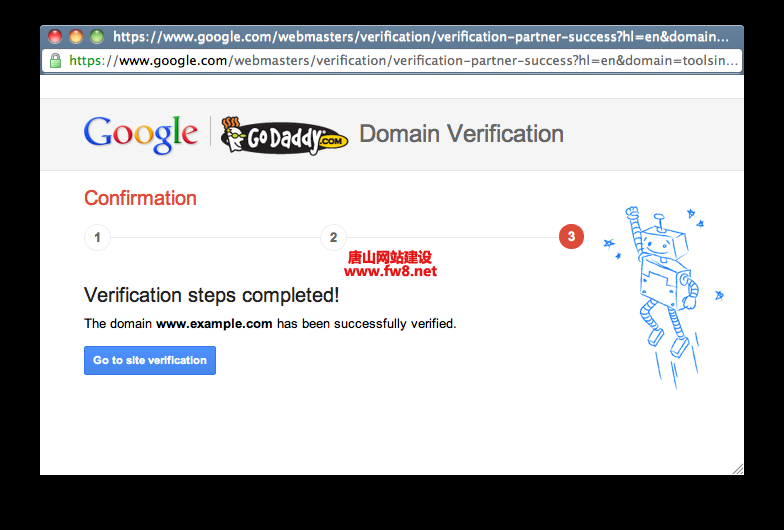Close the window with red button
Image resolution: width=784 pixels, height=530 pixels.
(x=55, y=36)
